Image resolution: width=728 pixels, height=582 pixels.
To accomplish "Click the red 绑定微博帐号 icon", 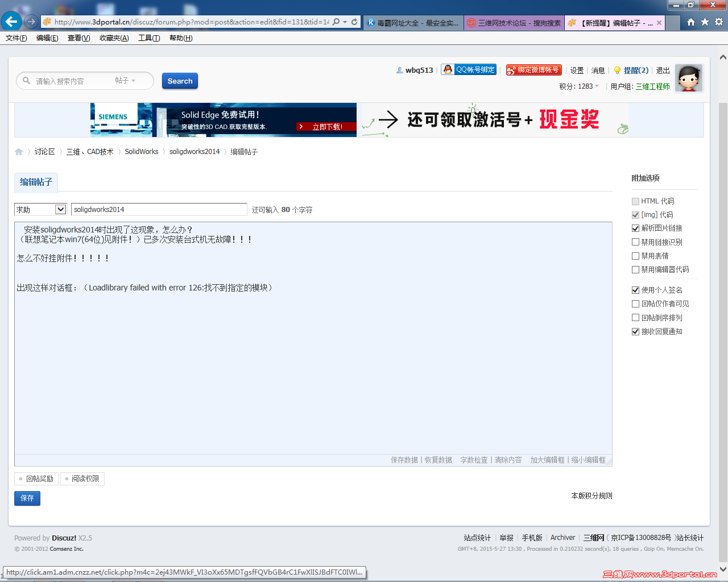I will [533, 69].
